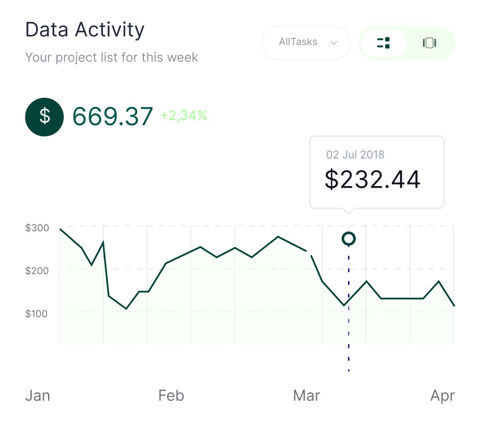Click the $200 y-axis label
This screenshot has width=481, height=448.
pos(37,270)
